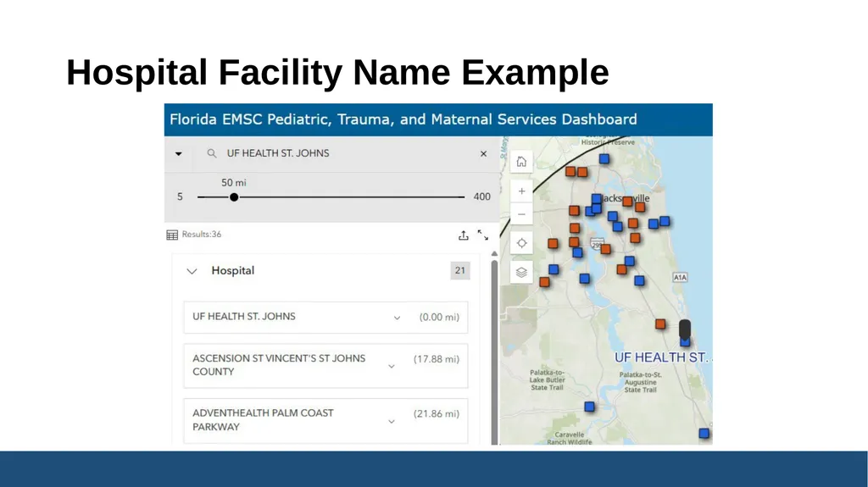Expand the results panel to full size
This screenshot has height=487, width=868.
coord(482,235)
